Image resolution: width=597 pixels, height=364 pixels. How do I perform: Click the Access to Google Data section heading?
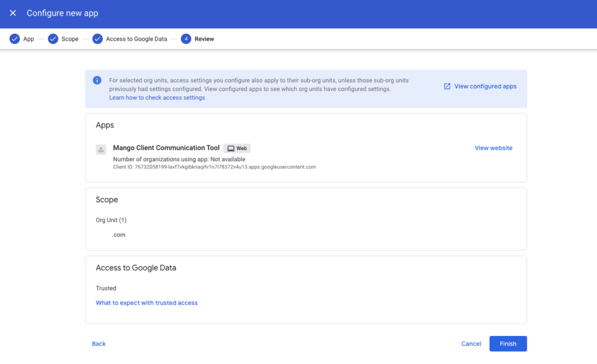[136, 268]
